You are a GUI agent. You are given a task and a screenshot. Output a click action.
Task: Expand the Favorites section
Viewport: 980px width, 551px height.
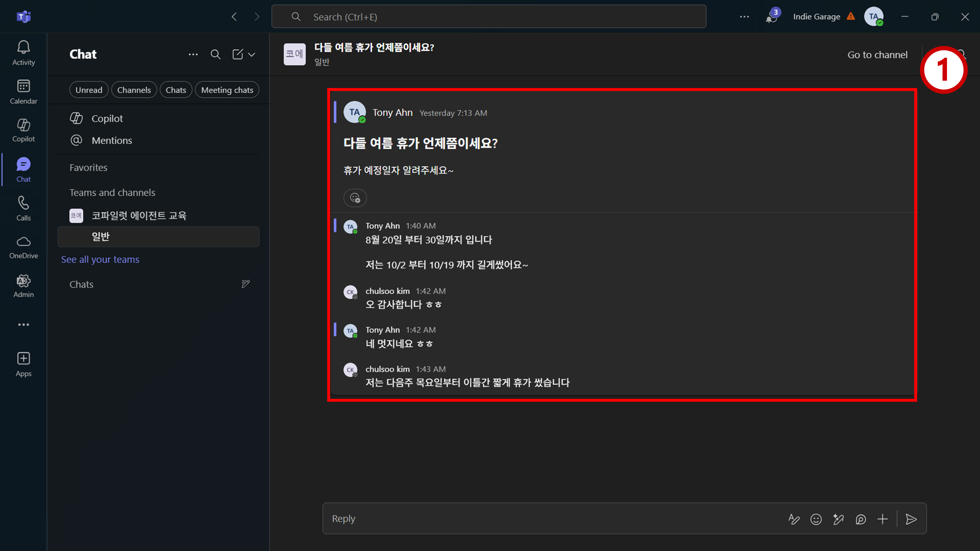point(88,167)
